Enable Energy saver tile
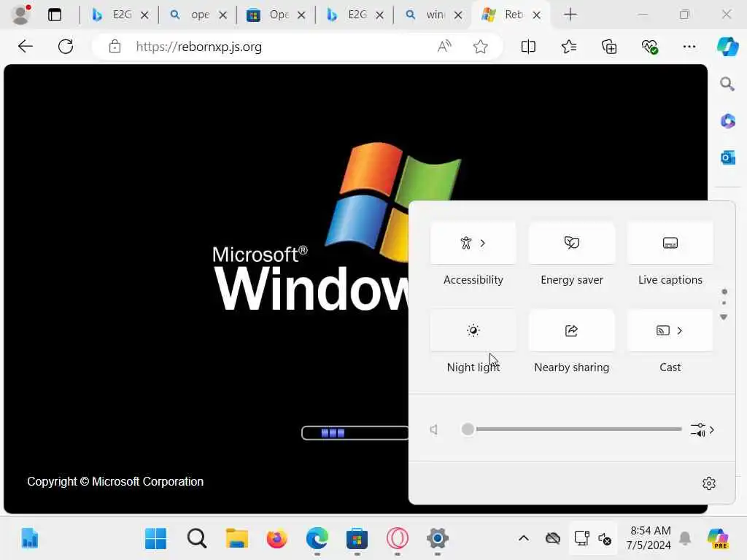747x560 pixels. (572, 243)
